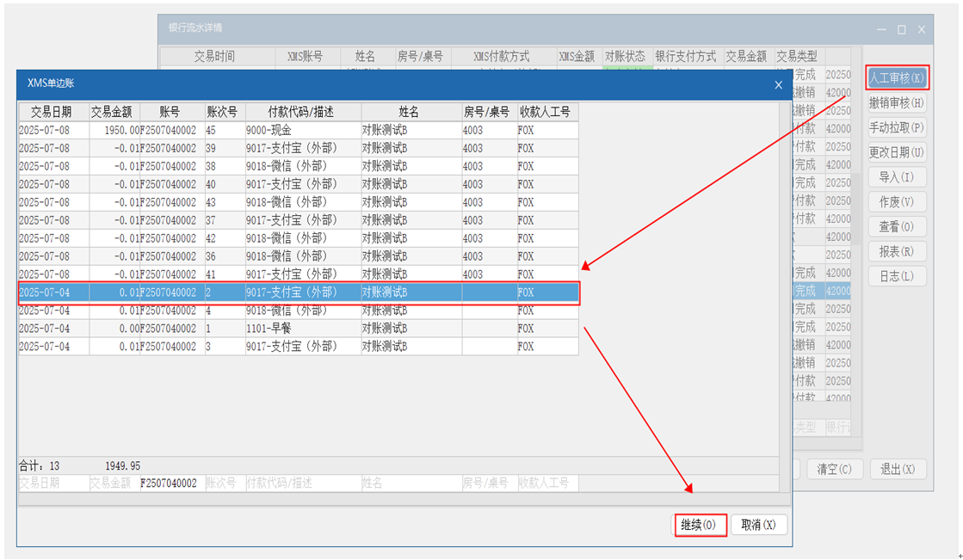Sort by 交易金额 column header in dialog
Viewport: 963px width, 560px height.
coord(114,112)
